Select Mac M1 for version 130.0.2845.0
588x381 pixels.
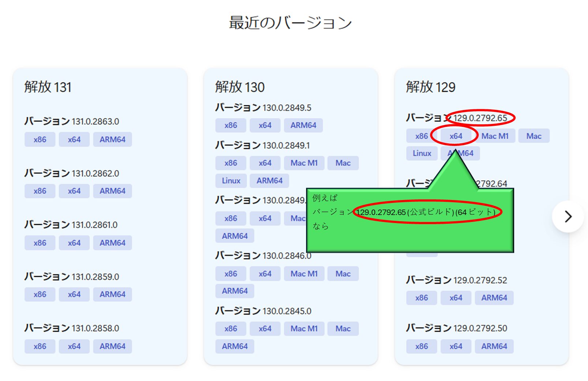(x=304, y=329)
